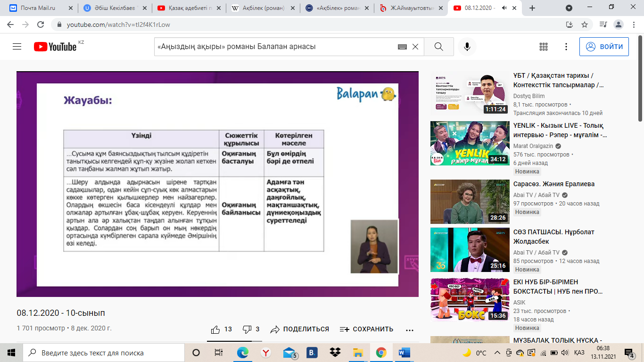Image resolution: width=644 pixels, height=362 pixels.
Task: Click the video title СӨЗ ПАТШАСЫ. Нұрболат Жолдасбек
Action: coord(554,237)
